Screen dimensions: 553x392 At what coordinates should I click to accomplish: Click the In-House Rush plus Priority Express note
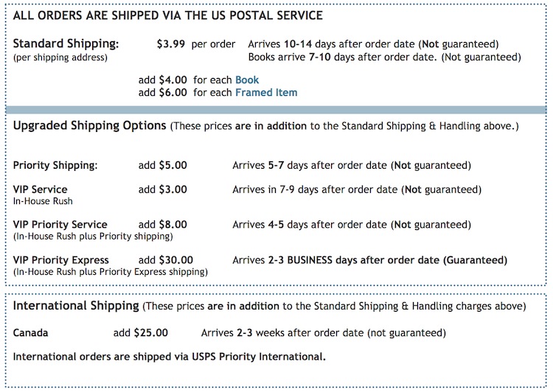(111, 272)
